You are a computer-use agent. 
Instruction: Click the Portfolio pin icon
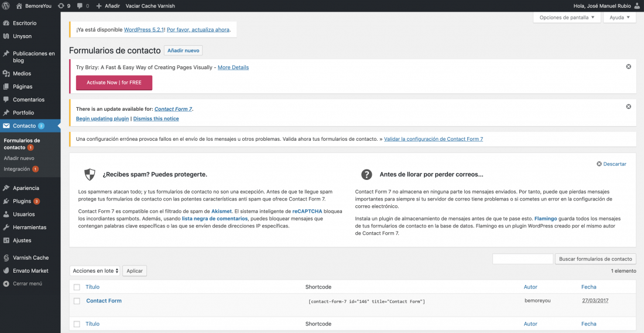tap(6, 112)
